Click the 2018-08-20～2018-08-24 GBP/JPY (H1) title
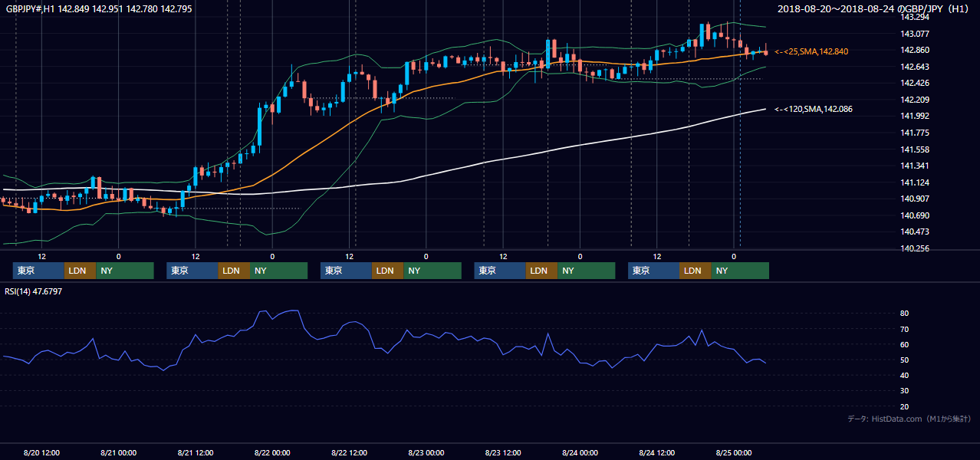Viewport: 980px width, 460px height. pyautogui.click(x=875, y=9)
